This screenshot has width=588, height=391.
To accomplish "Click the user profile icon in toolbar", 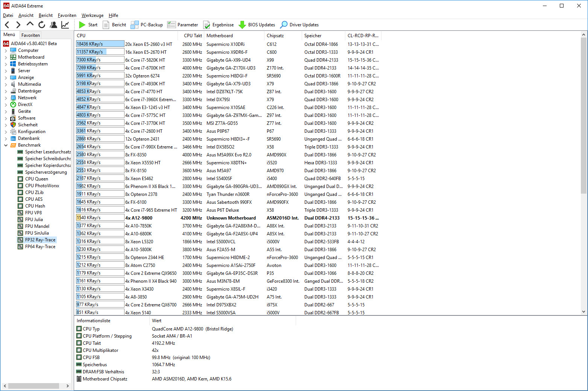I will tap(53, 25).
